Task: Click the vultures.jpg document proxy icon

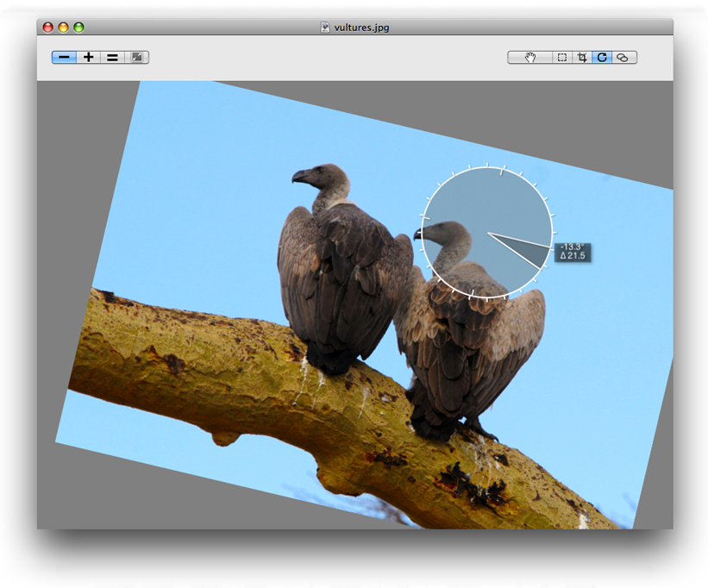Action: (x=324, y=26)
